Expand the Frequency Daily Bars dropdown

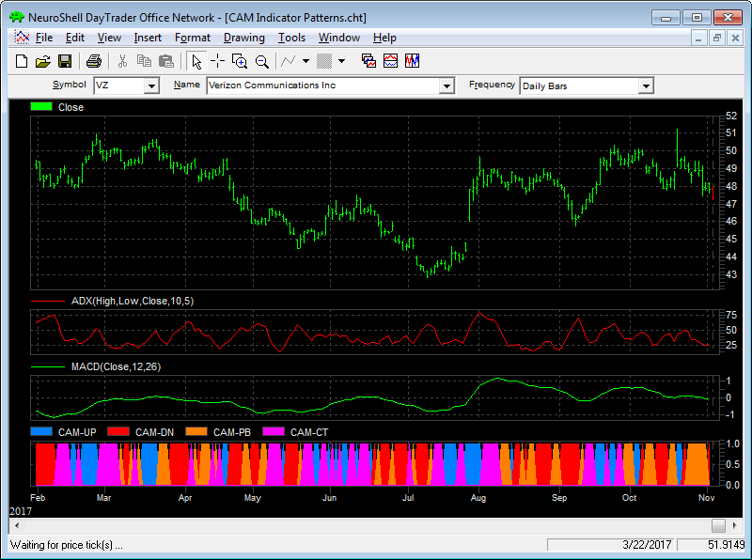pyautogui.click(x=646, y=86)
